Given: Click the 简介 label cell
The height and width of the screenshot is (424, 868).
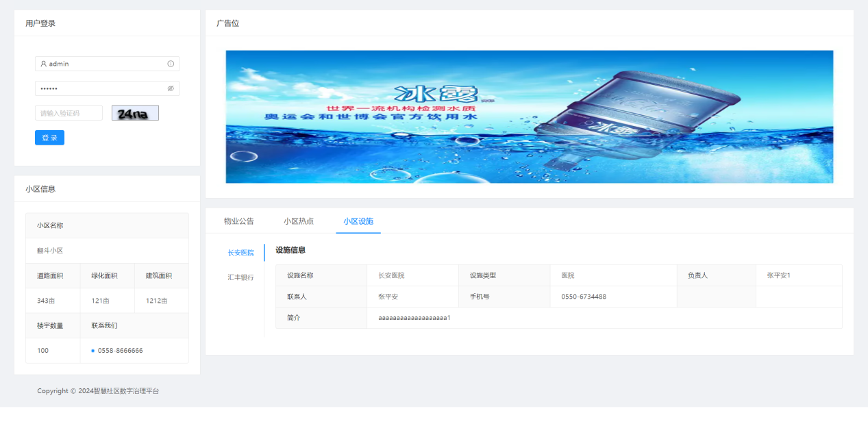Looking at the screenshot, I should 321,318.
